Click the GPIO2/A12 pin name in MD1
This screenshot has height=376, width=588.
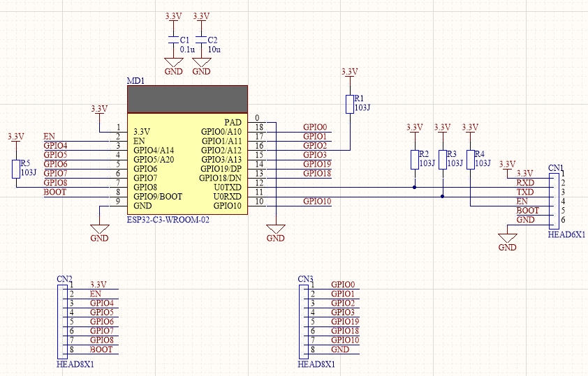pyautogui.click(x=221, y=150)
